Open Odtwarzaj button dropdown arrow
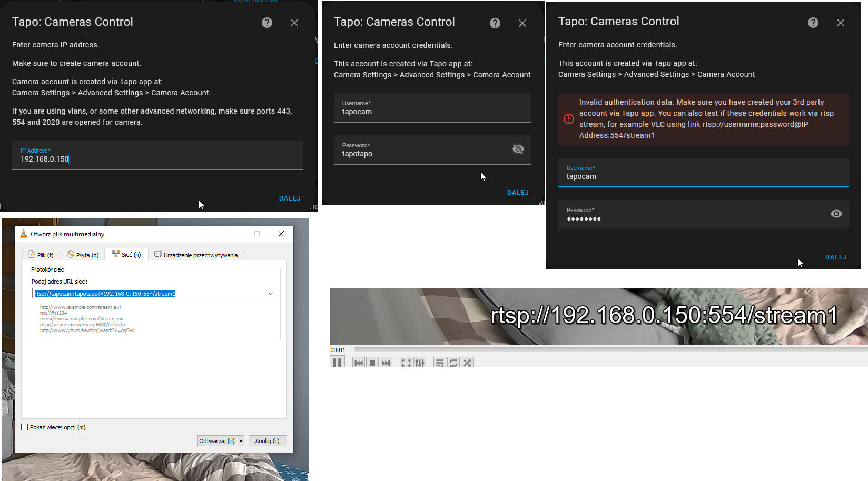The height and width of the screenshot is (481, 868). [x=241, y=440]
